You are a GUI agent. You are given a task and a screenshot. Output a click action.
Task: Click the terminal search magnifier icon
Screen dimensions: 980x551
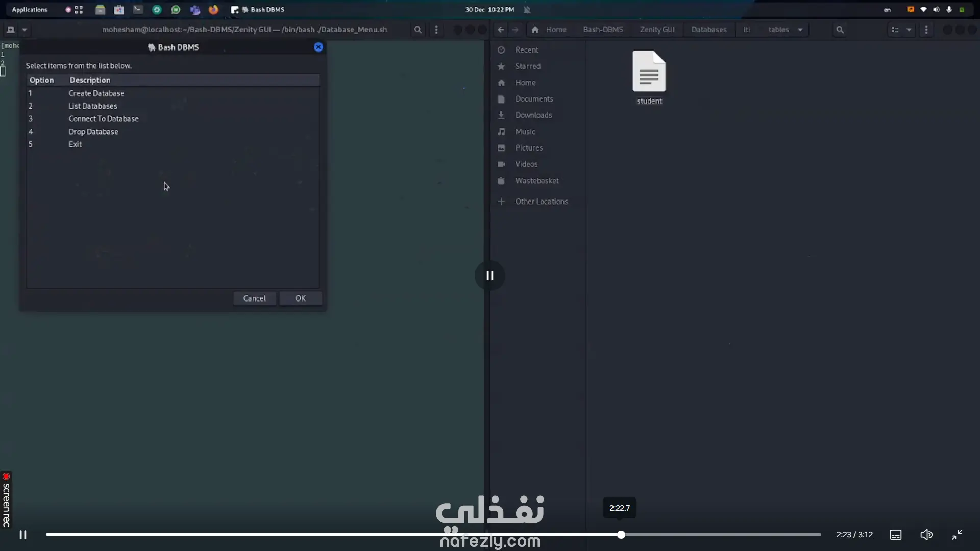click(x=418, y=30)
